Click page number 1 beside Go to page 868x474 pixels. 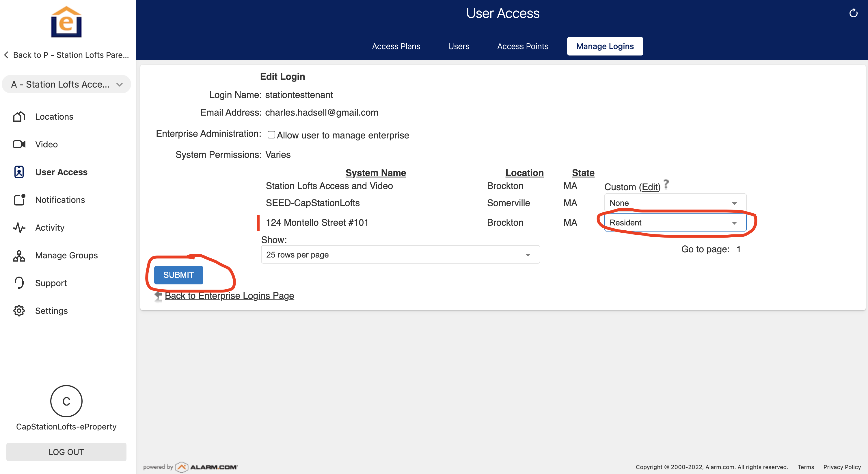[x=738, y=249]
